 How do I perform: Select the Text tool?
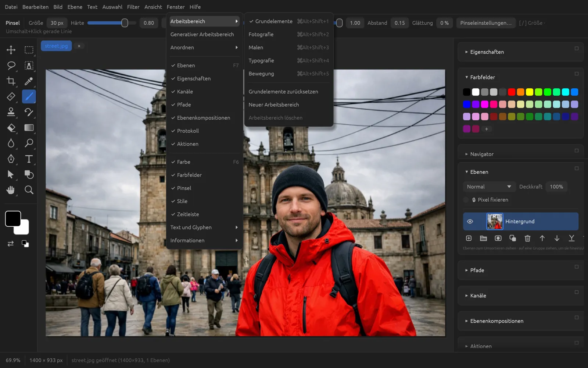[x=29, y=159]
